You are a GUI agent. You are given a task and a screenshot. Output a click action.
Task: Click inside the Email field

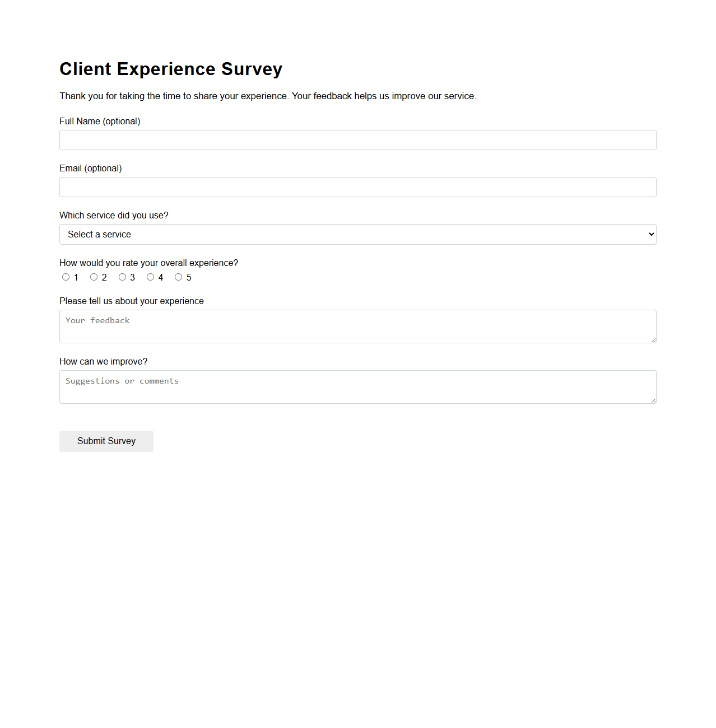(x=357, y=187)
